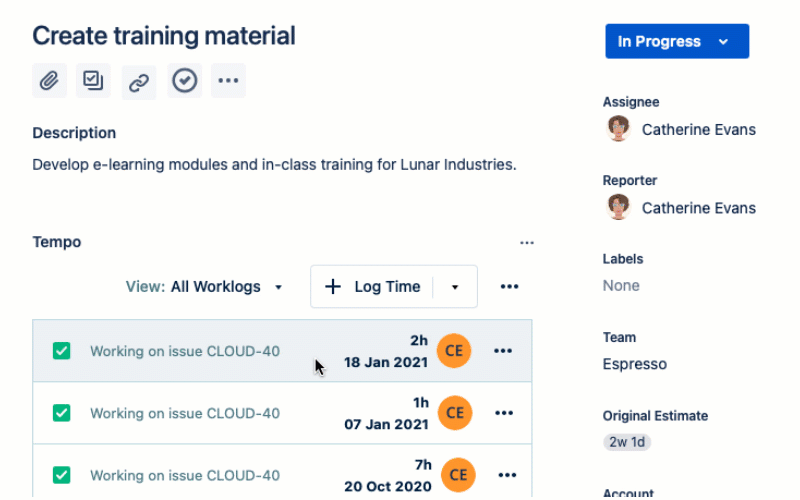Click the link issue icon
This screenshot has width=800, height=500.
[139, 82]
